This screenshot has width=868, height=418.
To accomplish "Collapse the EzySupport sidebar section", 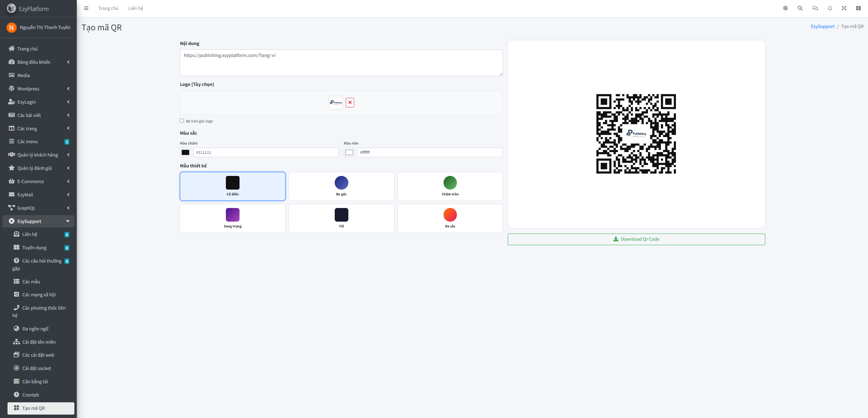I will click(38, 221).
